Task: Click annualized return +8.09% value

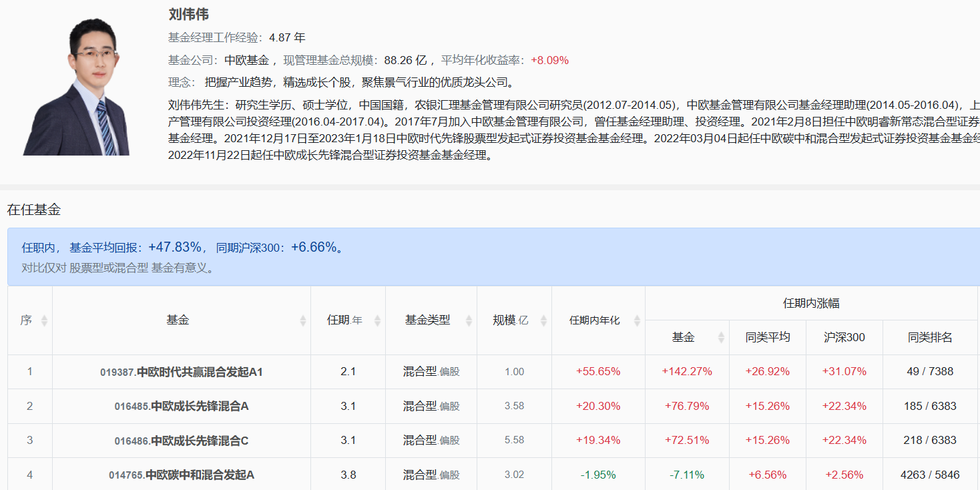Action: (x=550, y=60)
